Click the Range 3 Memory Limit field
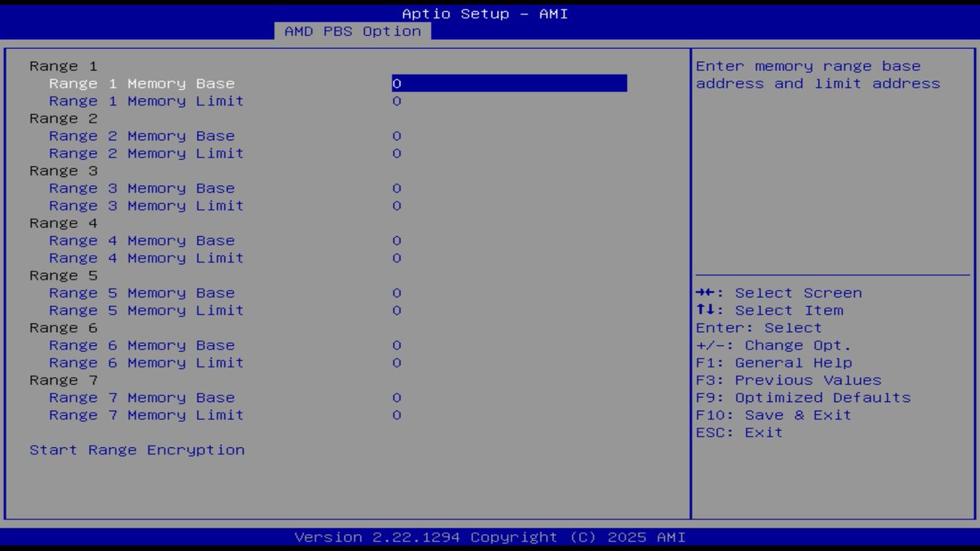Image resolution: width=980 pixels, height=551 pixels. tap(145, 205)
